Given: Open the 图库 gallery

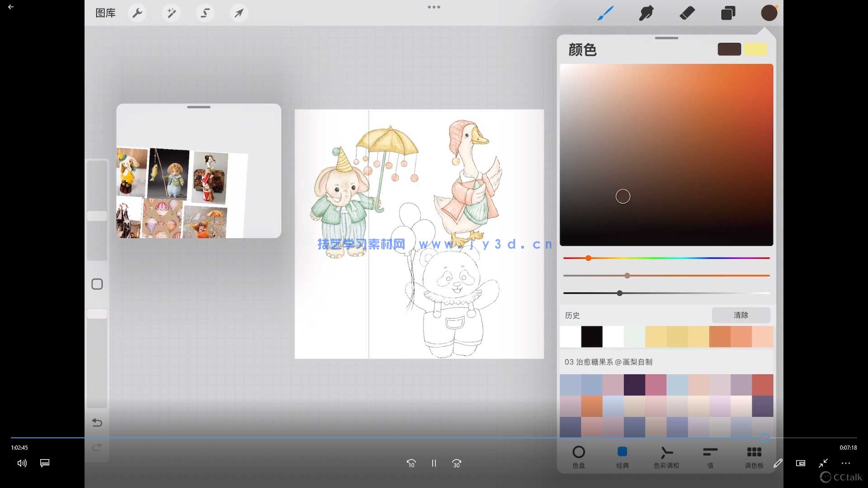Looking at the screenshot, I should (105, 13).
